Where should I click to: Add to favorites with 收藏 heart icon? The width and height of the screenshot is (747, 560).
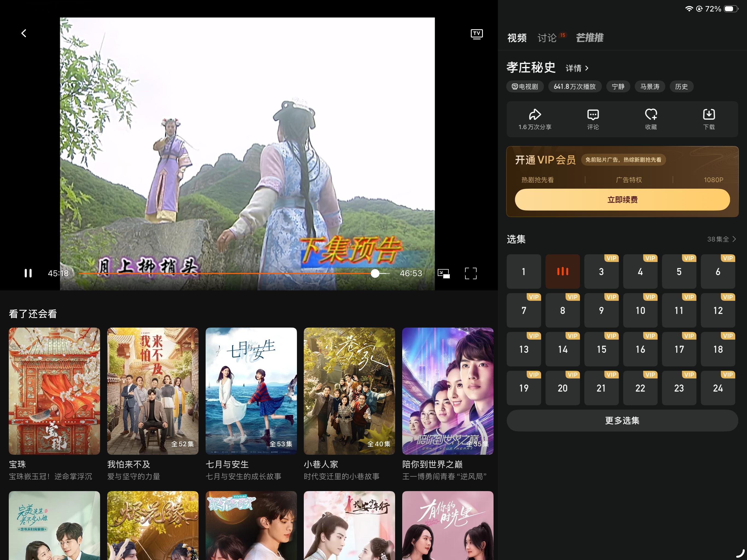click(651, 119)
